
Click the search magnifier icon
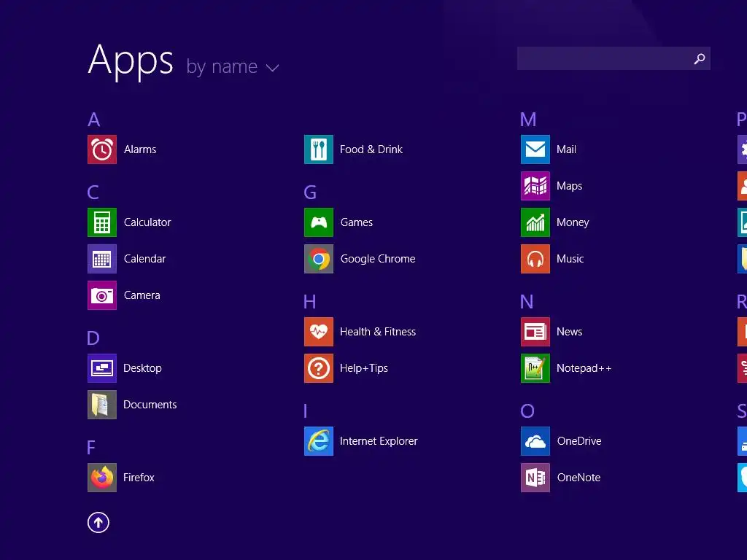click(x=700, y=58)
